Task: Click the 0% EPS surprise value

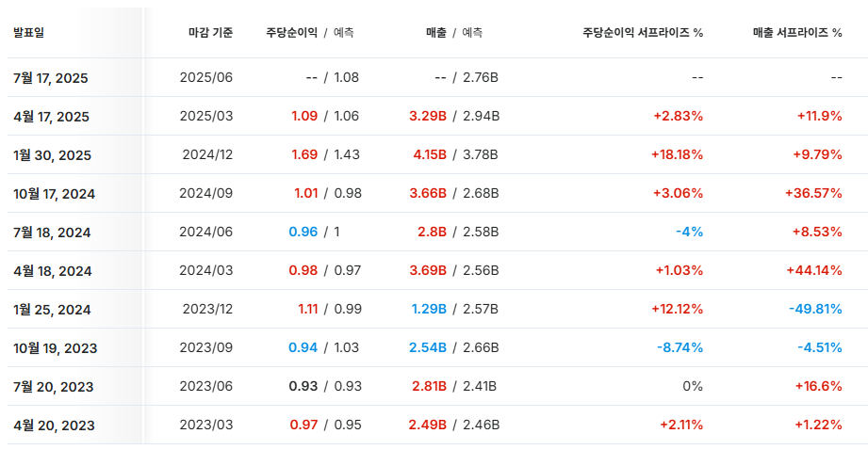Action: click(x=693, y=387)
